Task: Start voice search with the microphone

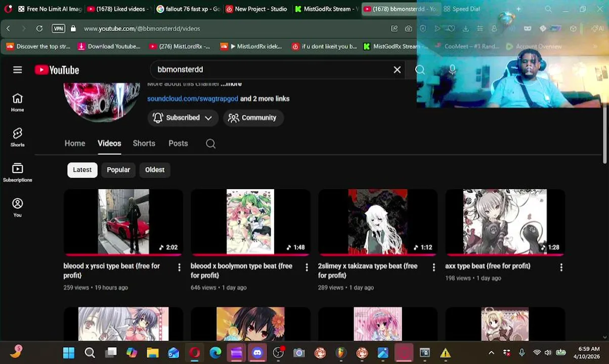Action: pyautogui.click(x=452, y=70)
